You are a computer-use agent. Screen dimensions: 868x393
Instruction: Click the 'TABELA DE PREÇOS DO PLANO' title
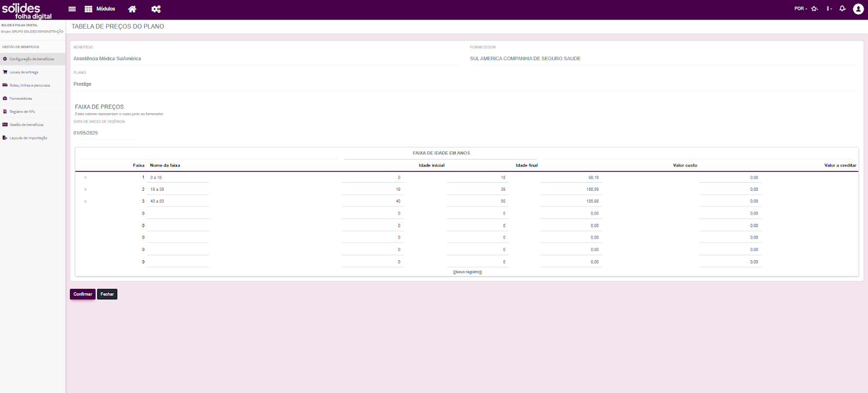118,27
